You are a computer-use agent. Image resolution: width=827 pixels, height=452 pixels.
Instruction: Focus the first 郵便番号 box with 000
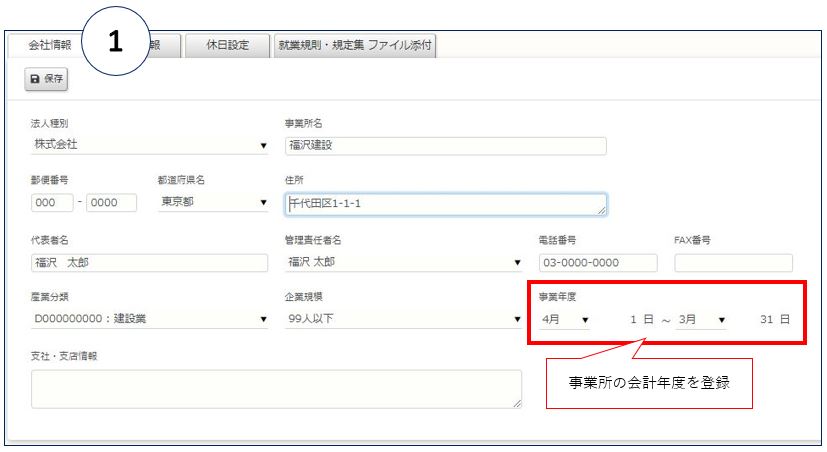pyautogui.click(x=52, y=203)
